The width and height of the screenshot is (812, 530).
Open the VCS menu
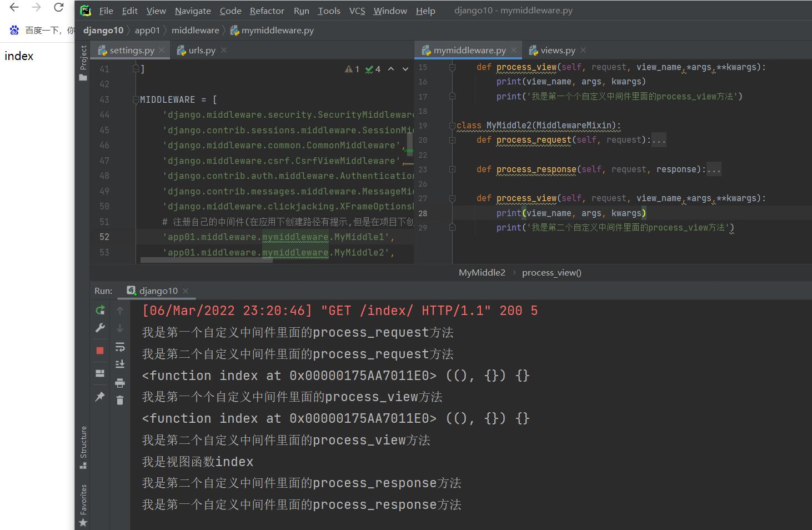coord(357,11)
